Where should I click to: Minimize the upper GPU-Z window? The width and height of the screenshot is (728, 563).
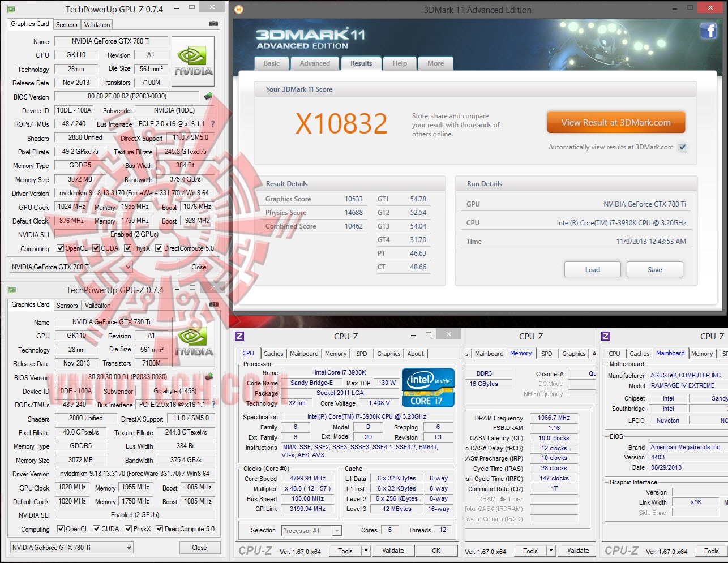point(178,8)
